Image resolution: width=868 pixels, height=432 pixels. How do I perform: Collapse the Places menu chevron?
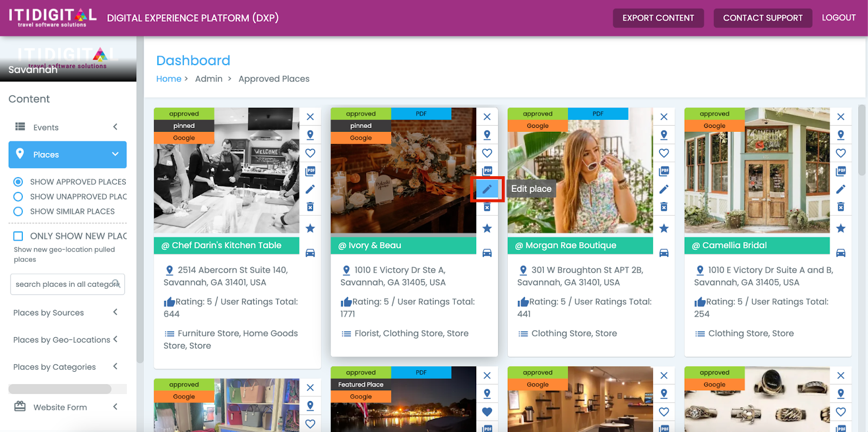coord(115,154)
